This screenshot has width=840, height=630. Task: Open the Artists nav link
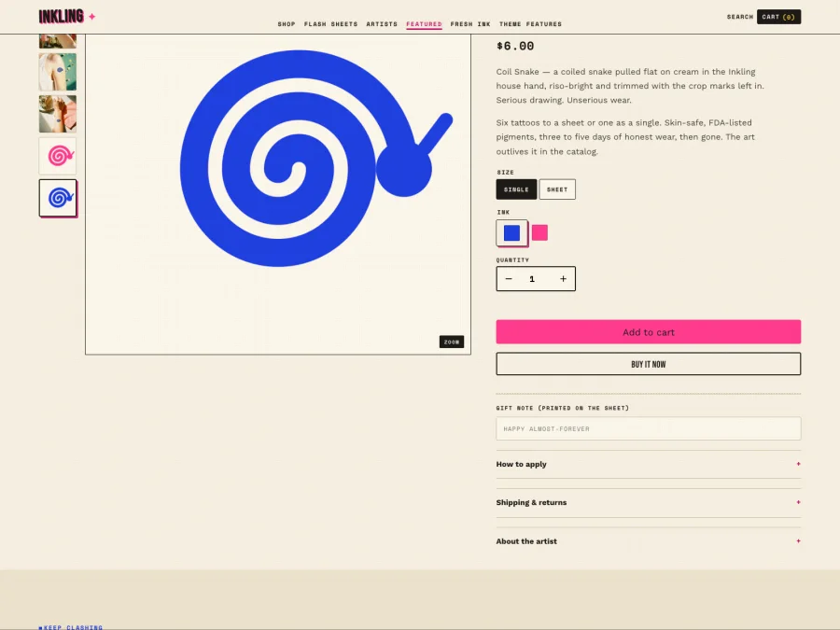(x=382, y=24)
